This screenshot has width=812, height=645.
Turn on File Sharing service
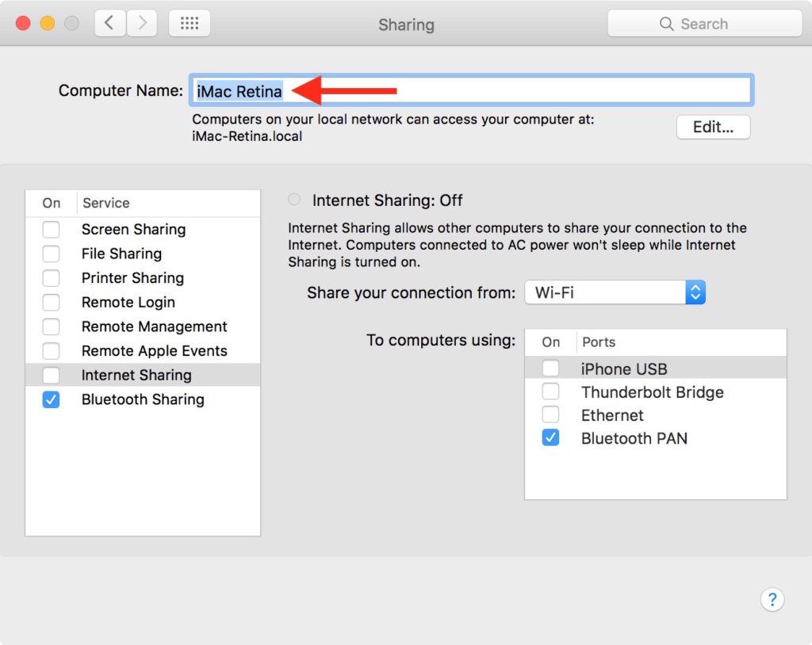pos(51,254)
